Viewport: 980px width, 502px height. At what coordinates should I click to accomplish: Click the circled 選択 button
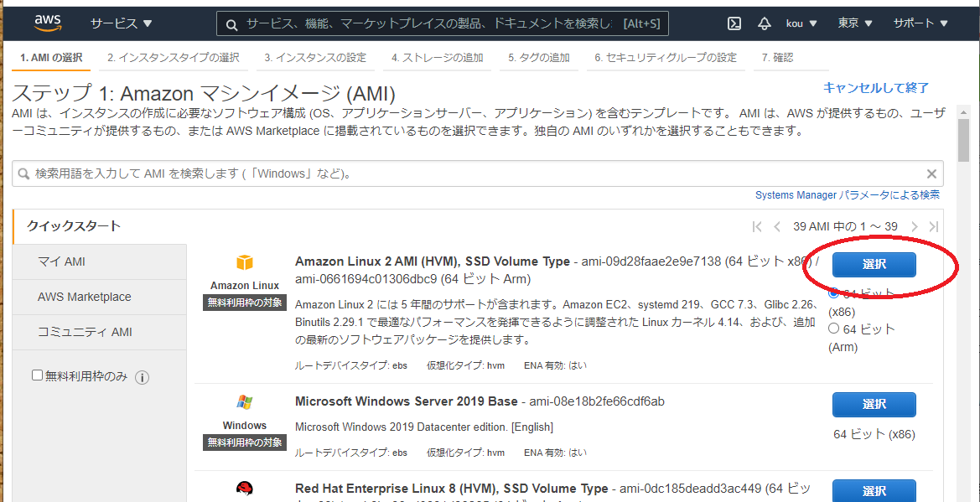pos(874,264)
